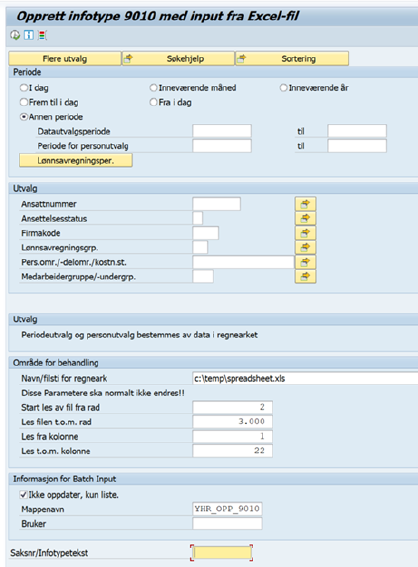Open multiple selection for Ansattnummer
418x567 pixels.
click(x=305, y=204)
